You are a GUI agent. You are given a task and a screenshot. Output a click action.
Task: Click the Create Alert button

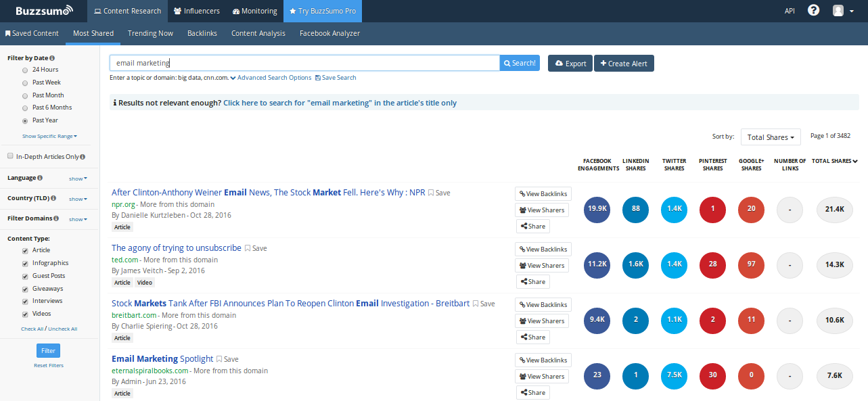[x=624, y=63]
